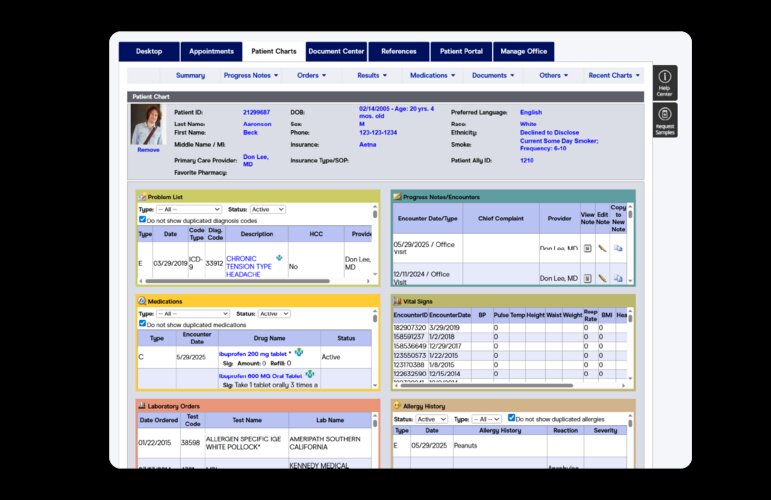Viewport: 771px width, 500px height.
Task: Toggle 'Do not show duplicated medications' checkbox
Action: 143,324
